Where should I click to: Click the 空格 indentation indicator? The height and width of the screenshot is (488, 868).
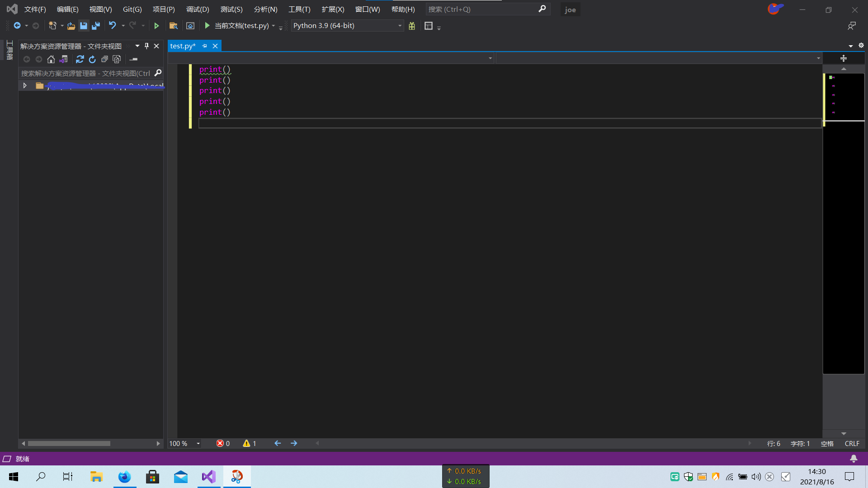tap(827, 444)
